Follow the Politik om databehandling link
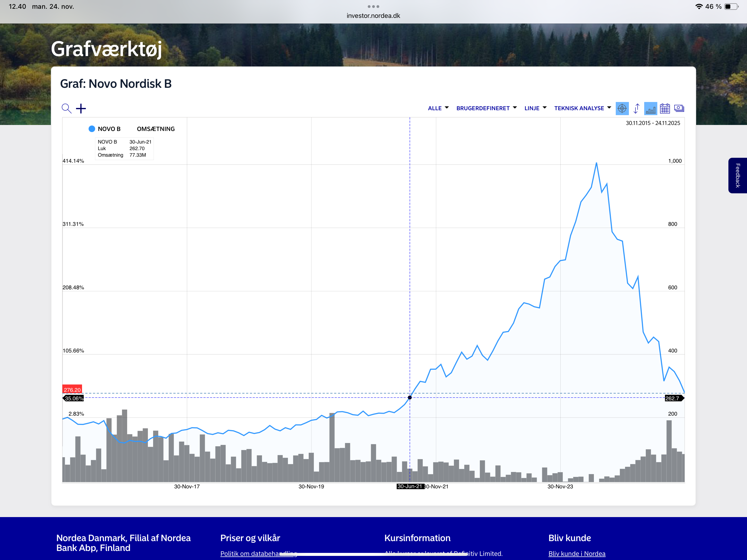 (x=259, y=554)
